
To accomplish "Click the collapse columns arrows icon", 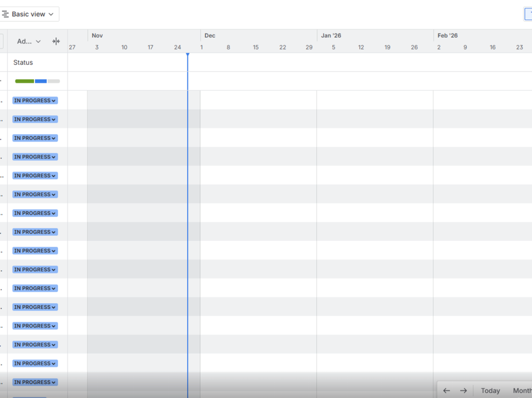I will tap(56, 42).
